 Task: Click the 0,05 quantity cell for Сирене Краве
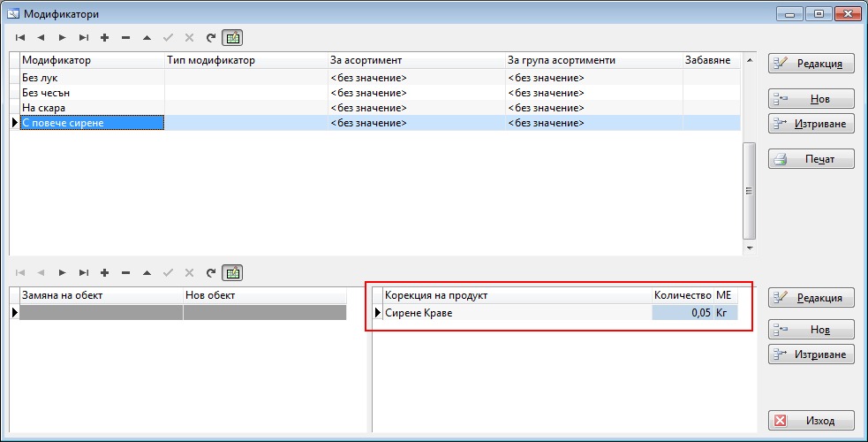coord(682,313)
